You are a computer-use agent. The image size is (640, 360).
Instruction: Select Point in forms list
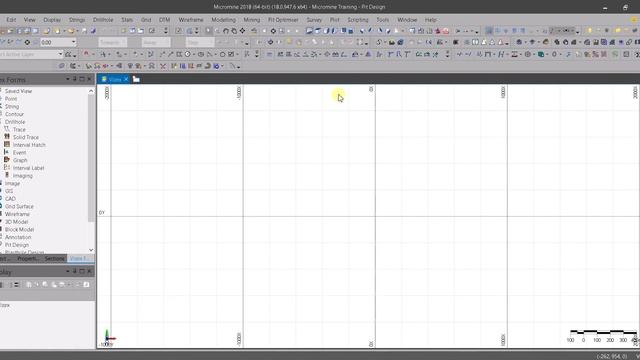(x=11, y=99)
